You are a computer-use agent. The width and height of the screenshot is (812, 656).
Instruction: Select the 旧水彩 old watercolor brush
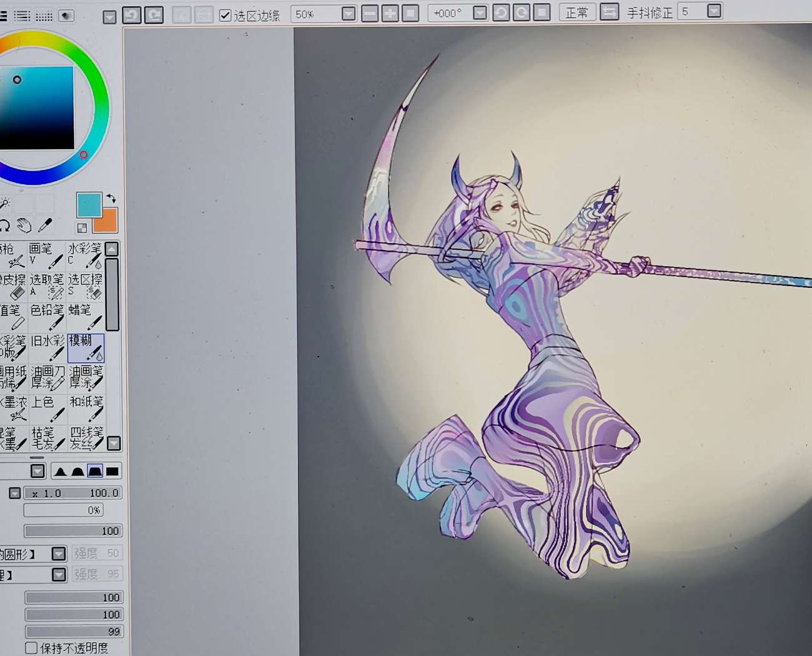click(47, 347)
